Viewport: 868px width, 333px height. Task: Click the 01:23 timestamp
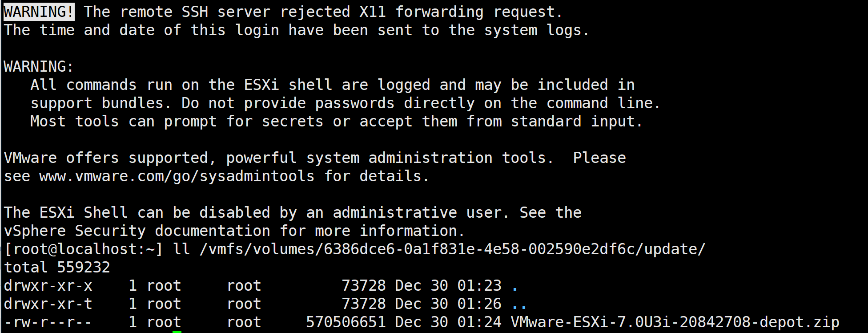pyautogui.click(x=479, y=285)
